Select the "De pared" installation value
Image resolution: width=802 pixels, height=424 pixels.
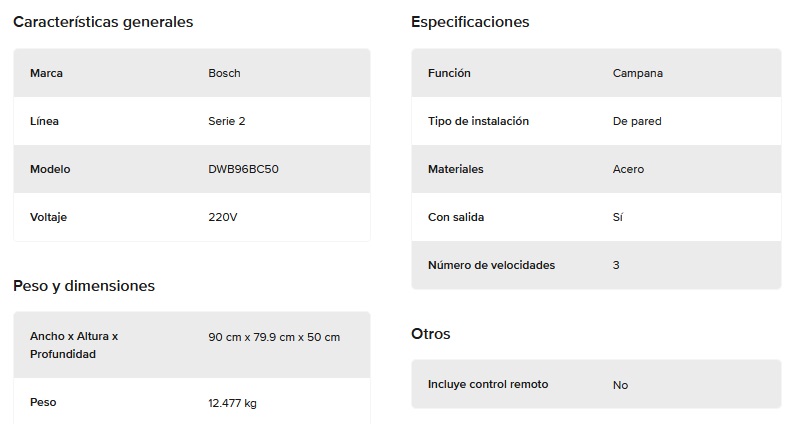[637, 121]
